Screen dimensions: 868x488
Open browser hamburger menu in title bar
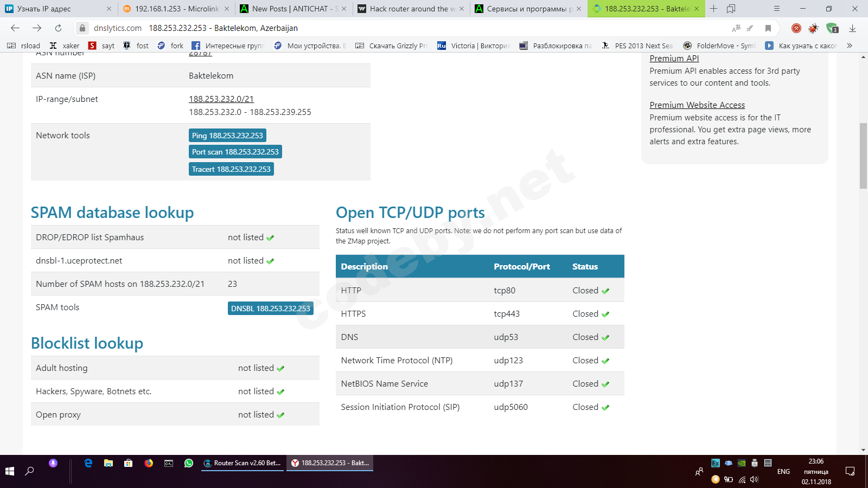pyautogui.click(x=777, y=9)
